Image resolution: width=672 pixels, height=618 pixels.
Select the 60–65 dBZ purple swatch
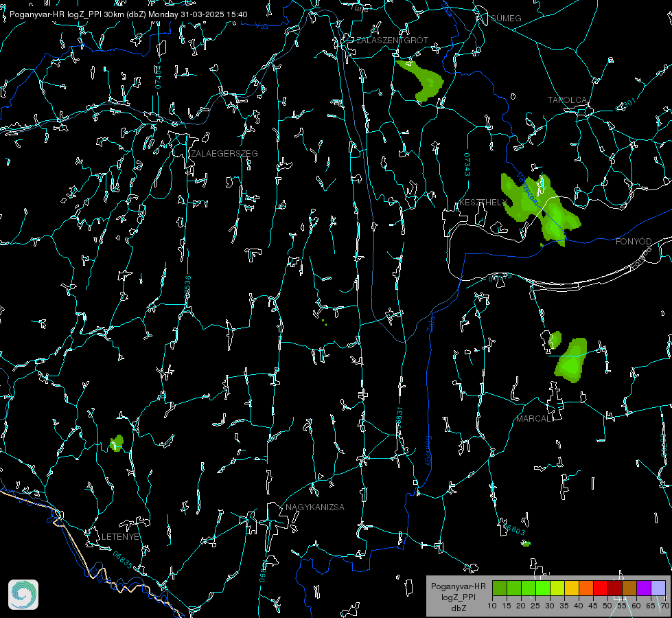[644, 588]
